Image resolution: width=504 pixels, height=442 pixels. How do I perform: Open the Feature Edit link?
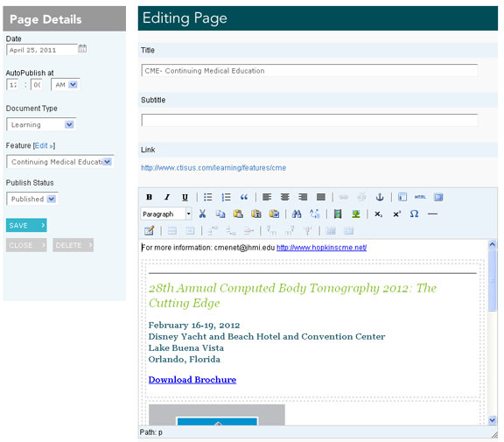(44, 145)
